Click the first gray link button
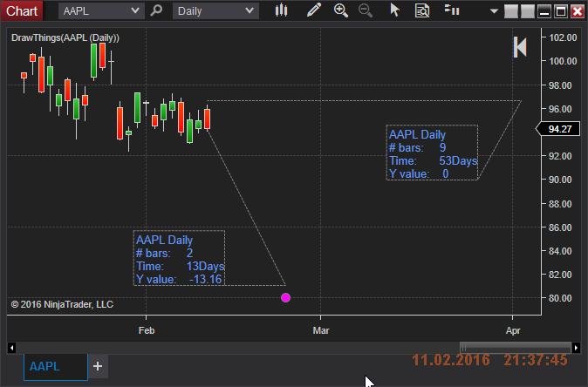Screen dimensions: 588x387 (x=510, y=11)
